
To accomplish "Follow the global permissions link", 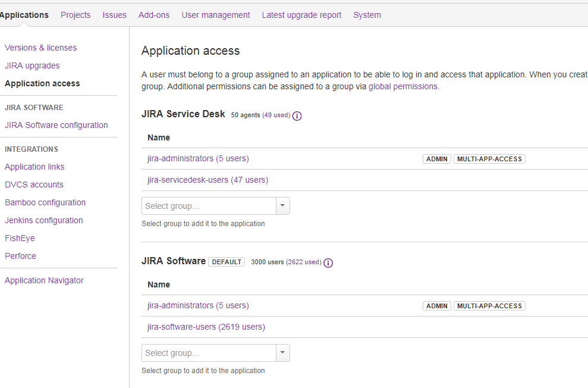I will [403, 87].
